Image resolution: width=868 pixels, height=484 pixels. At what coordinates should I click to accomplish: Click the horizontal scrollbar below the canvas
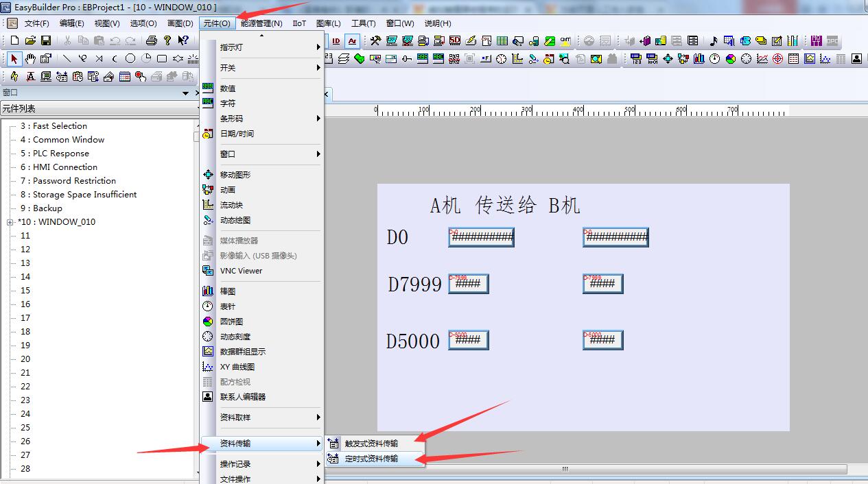pyautogui.click(x=565, y=470)
